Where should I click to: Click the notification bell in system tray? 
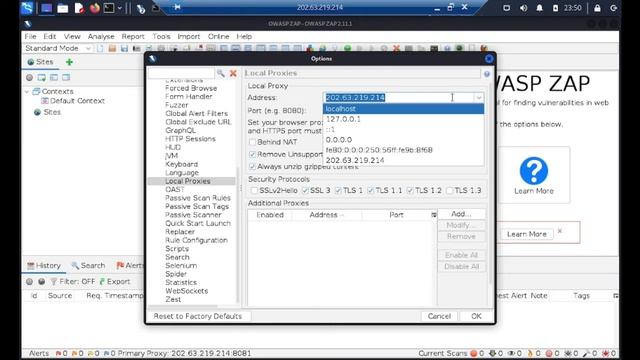pyautogui.click(x=539, y=8)
